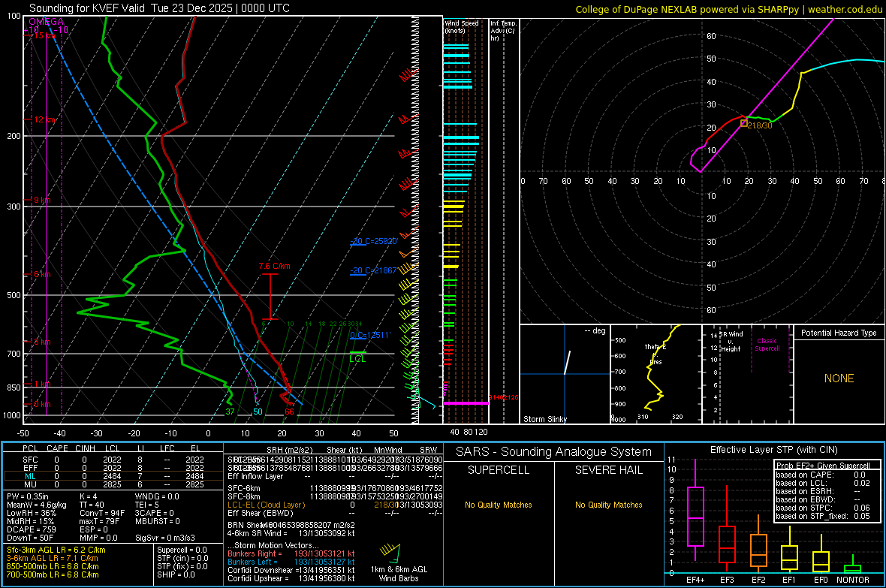
Task: Click SARS - Sounding Analogue System title
Action: coord(554,452)
